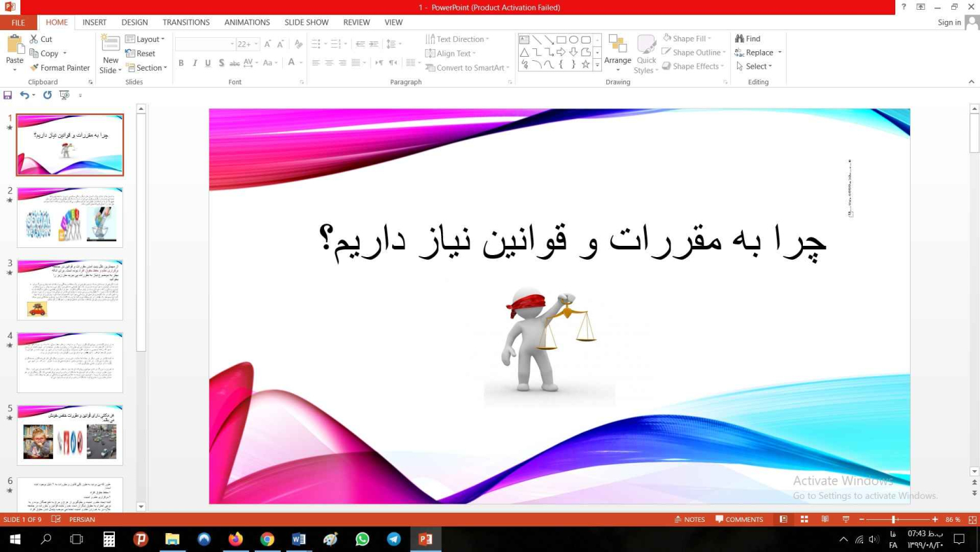The image size is (980, 552).
Task: Toggle Bold text formatting
Action: point(181,63)
